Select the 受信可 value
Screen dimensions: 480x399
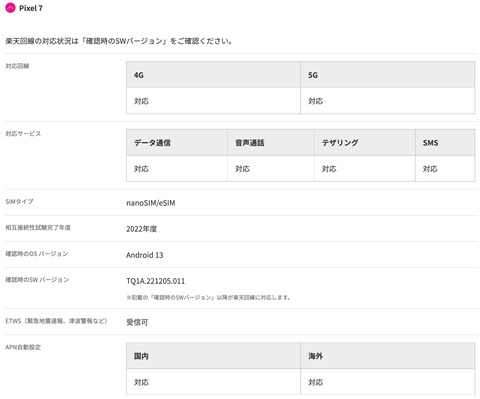(x=137, y=322)
